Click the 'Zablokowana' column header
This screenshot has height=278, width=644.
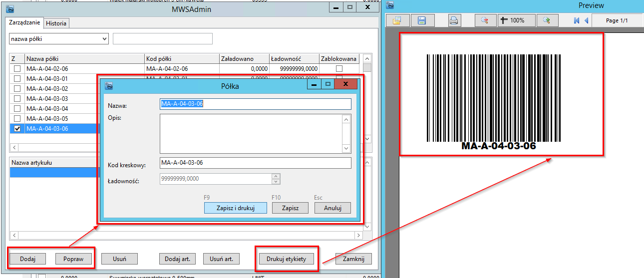pos(339,59)
